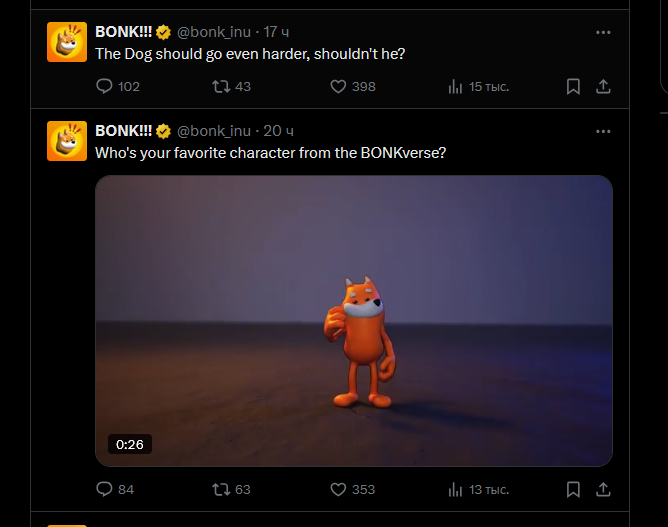Viewport: 668px width, 527px height.
Task: Bookmark the BONKverse character post
Action: pyautogui.click(x=573, y=489)
